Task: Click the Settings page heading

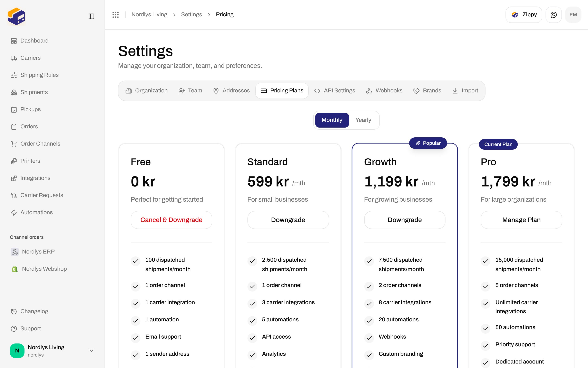Action: tap(145, 51)
